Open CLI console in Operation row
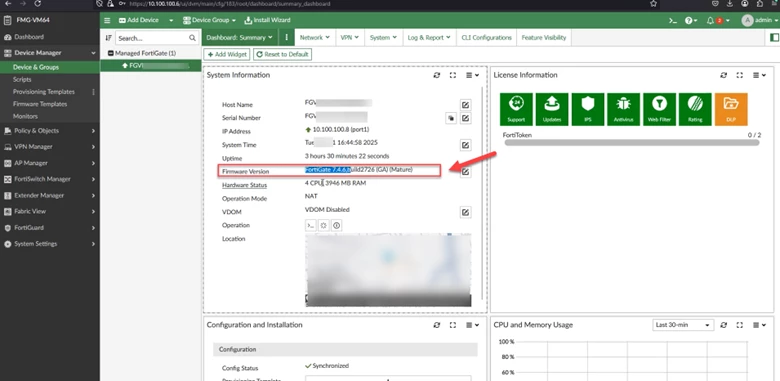 pos(310,225)
